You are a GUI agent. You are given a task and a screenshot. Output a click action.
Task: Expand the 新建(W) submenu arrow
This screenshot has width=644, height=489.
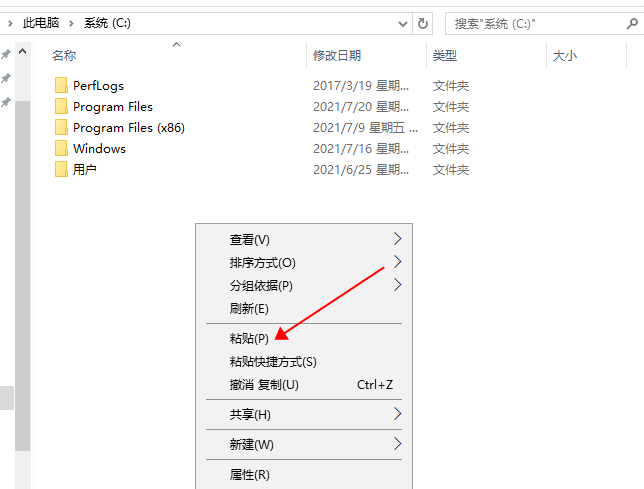point(397,444)
